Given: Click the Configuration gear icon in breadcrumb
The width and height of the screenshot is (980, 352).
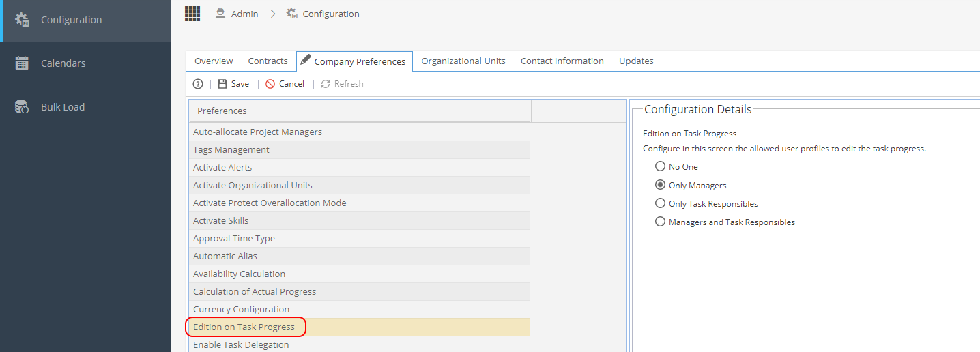Looking at the screenshot, I should [292, 14].
